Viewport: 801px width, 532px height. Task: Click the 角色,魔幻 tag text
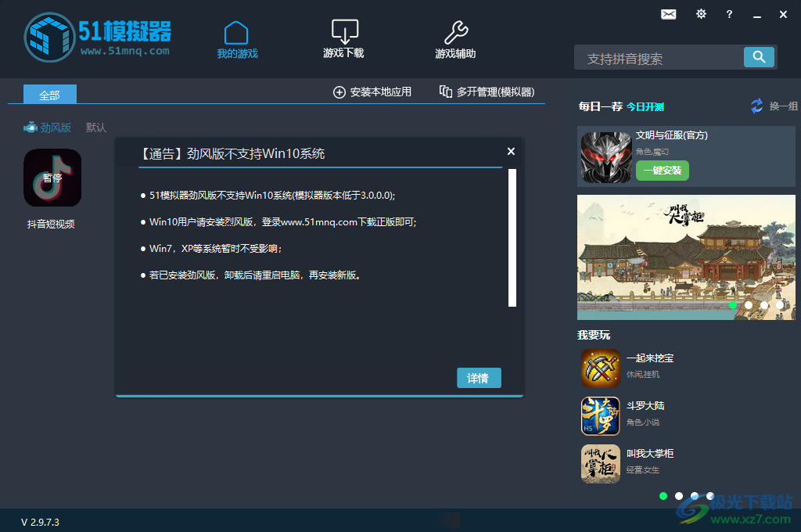(652, 152)
